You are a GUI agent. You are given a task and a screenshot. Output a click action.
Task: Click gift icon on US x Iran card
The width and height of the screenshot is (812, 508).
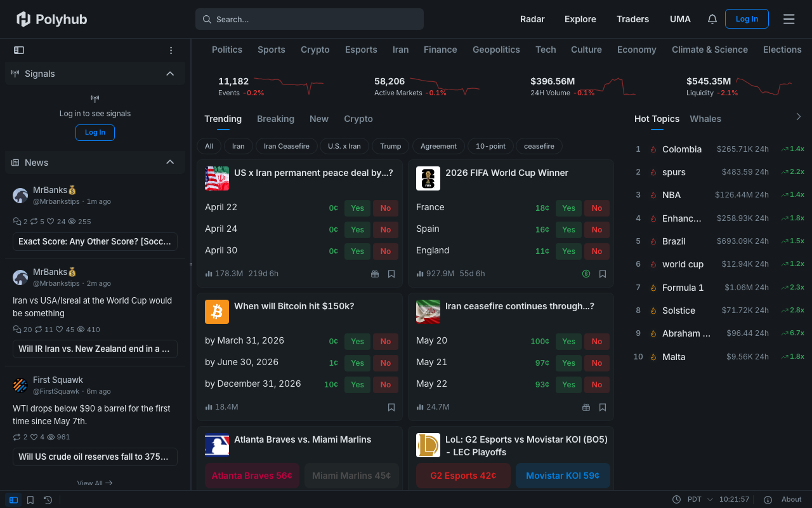pos(375,274)
